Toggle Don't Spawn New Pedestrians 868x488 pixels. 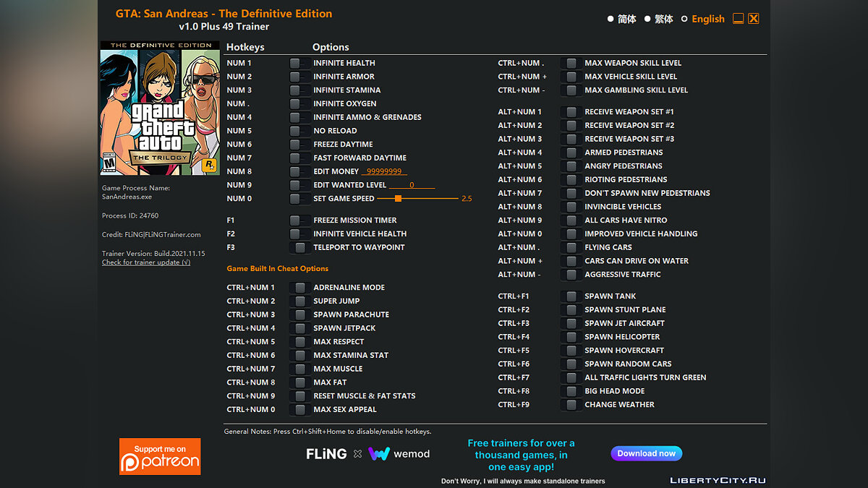(571, 193)
